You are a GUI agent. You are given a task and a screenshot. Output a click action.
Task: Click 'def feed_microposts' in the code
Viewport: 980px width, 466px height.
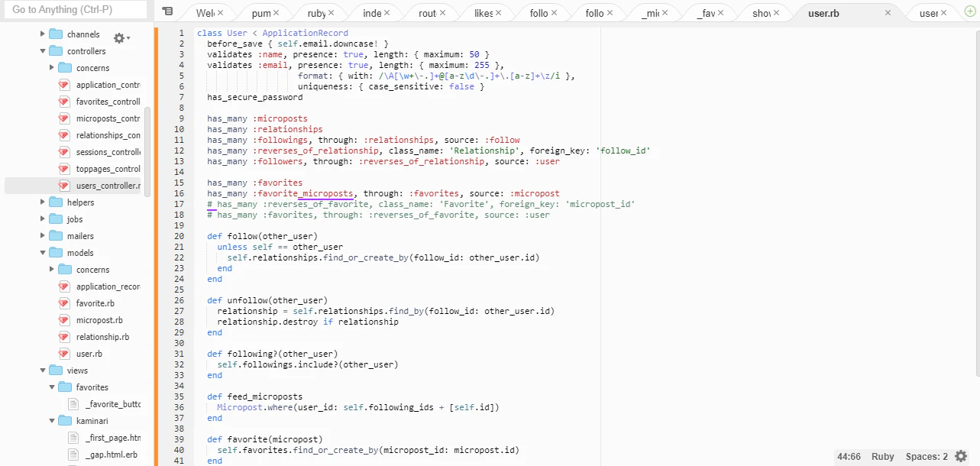tap(254, 396)
